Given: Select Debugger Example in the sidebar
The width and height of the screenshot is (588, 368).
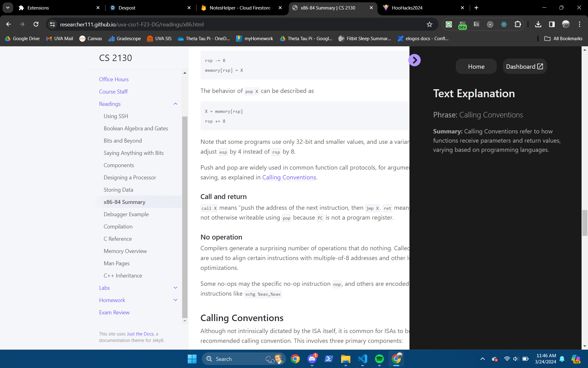Looking at the screenshot, I should coord(126,214).
